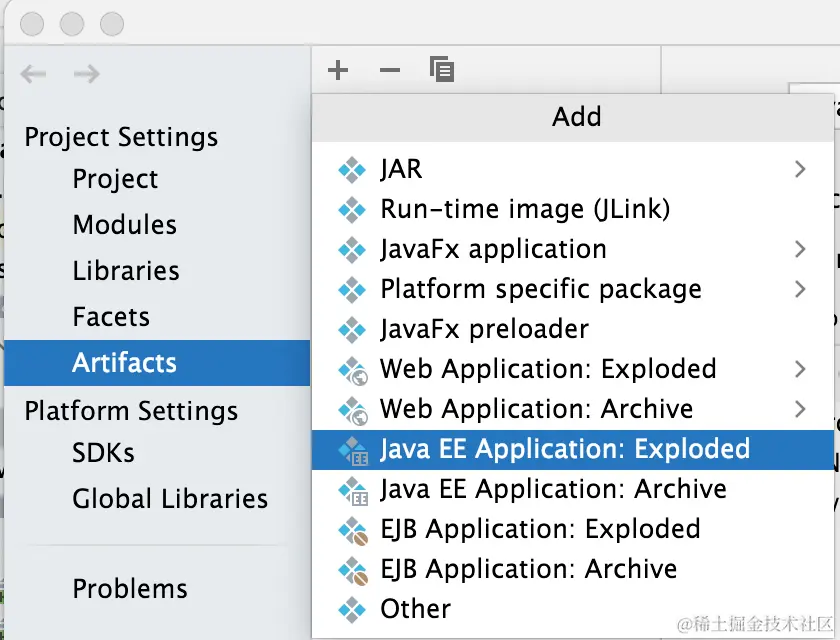Select Java EE Application: Exploded entry
This screenshot has width=840, height=640.
[573, 449]
